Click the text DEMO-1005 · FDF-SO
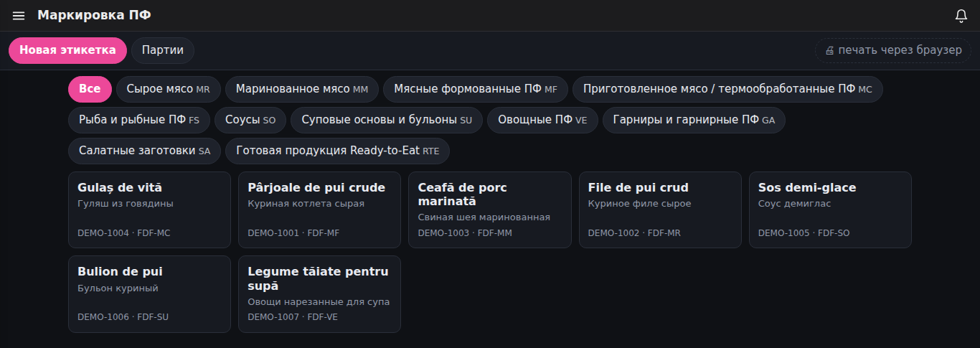Screen dimensions: 980x348 pos(804,233)
